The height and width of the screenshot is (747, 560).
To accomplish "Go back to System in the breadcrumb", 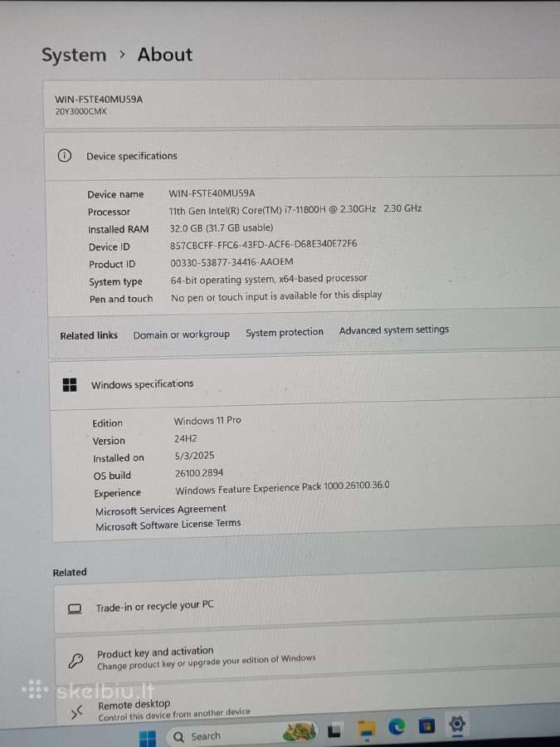I will point(74,55).
